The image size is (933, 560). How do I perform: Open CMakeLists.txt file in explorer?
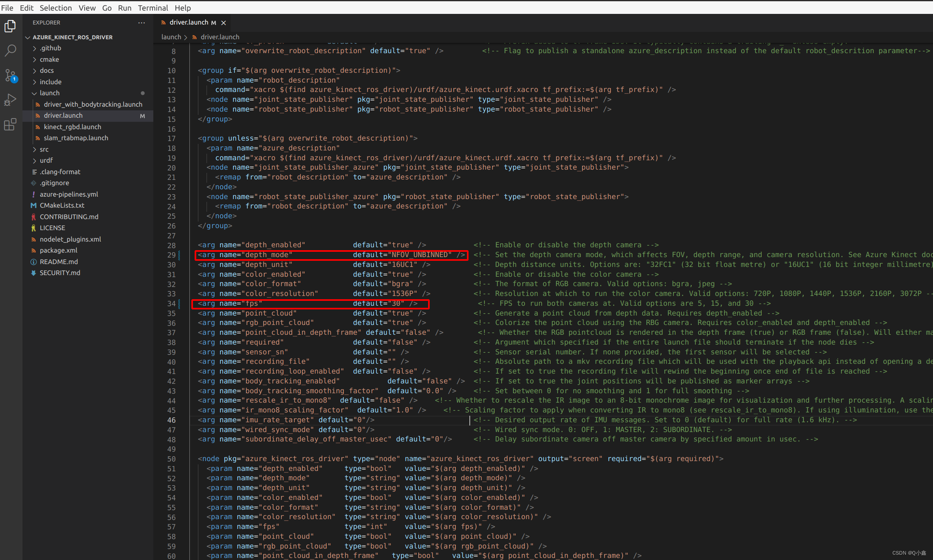coord(62,205)
